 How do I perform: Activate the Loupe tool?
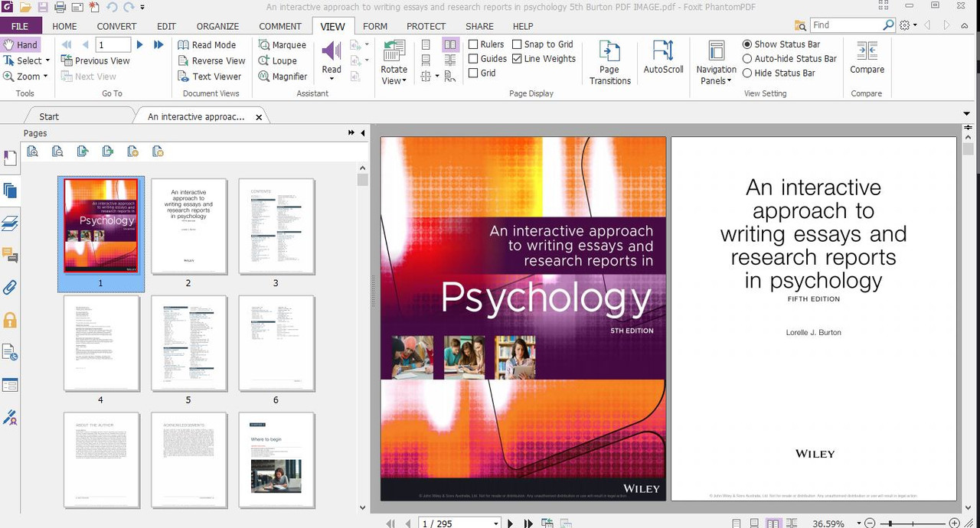point(277,60)
